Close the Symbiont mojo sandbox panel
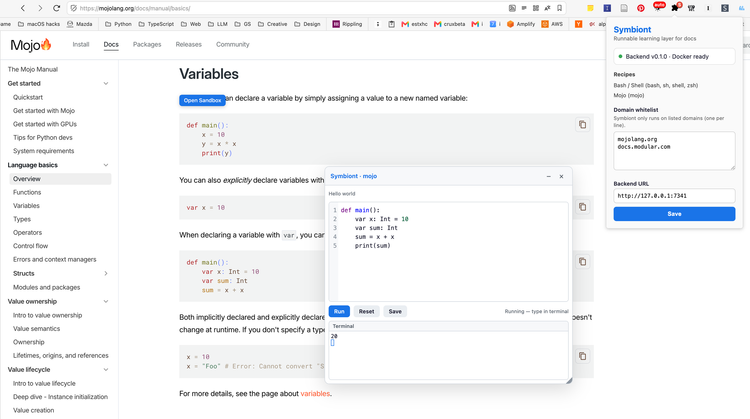750x419 pixels. (562, 176)
